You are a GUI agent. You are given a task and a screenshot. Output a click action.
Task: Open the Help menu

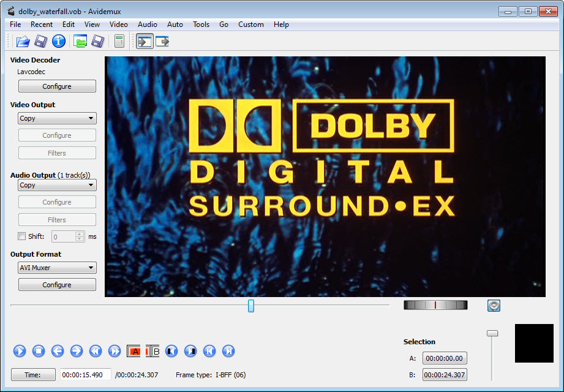point(281,24)
